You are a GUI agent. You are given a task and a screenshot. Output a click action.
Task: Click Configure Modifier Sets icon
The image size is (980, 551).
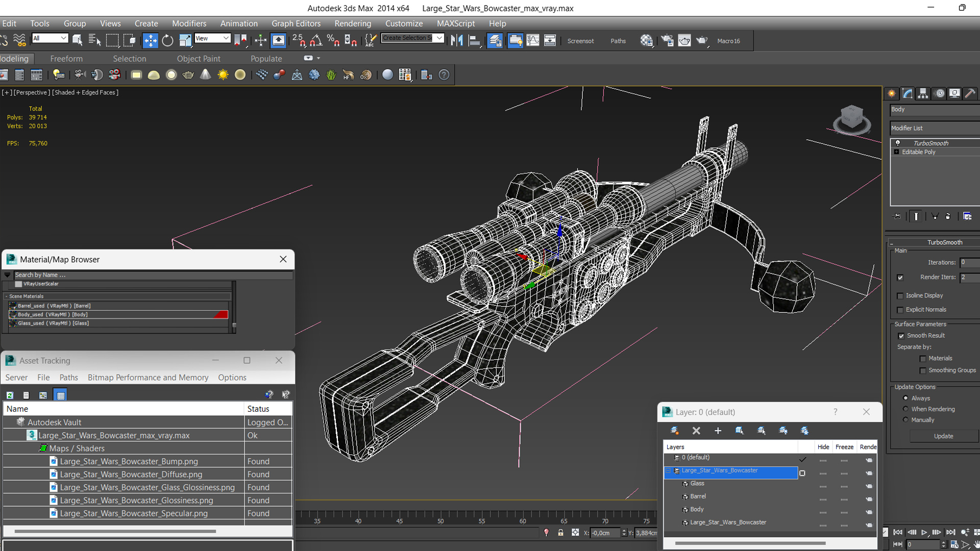pyautogui.click(x=967, y=216)
